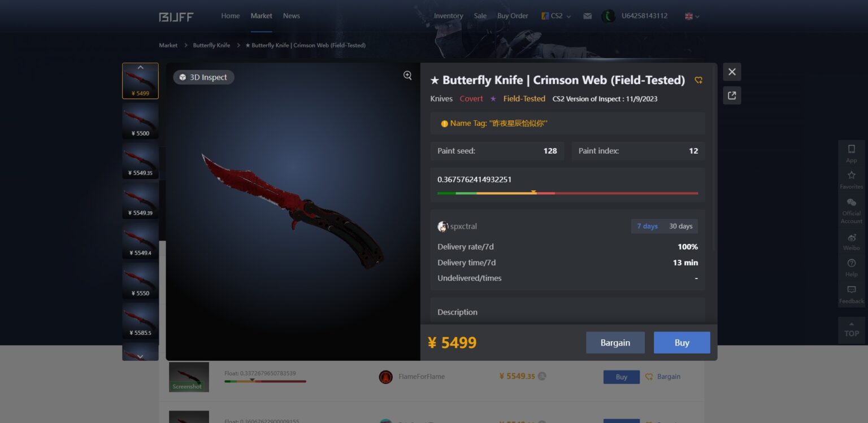
Task: Click the Bargain button in detail panel
Action: [615, 343]
